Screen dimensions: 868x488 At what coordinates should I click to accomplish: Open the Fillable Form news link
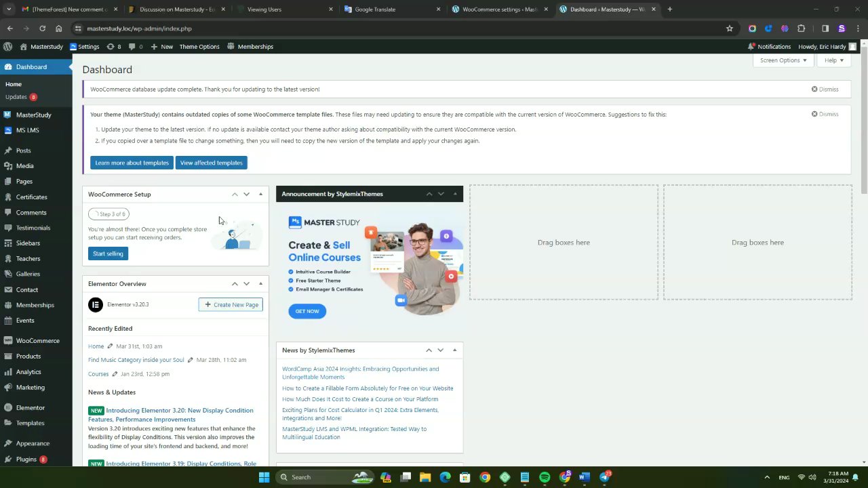[368, 388]
